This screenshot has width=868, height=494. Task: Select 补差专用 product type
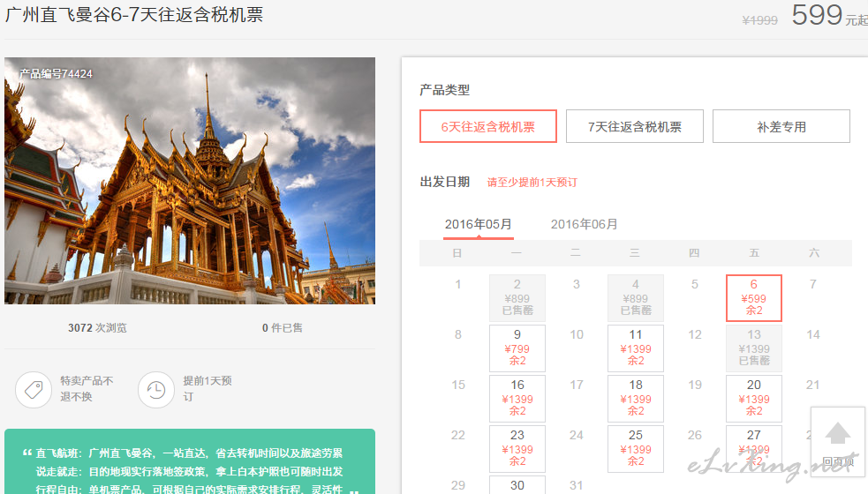781,126
